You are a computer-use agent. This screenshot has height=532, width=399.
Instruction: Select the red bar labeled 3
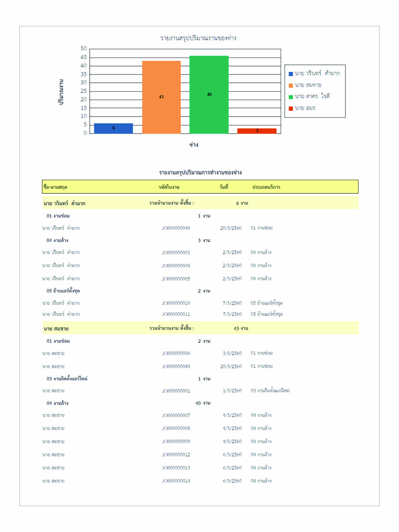(257, 131)
